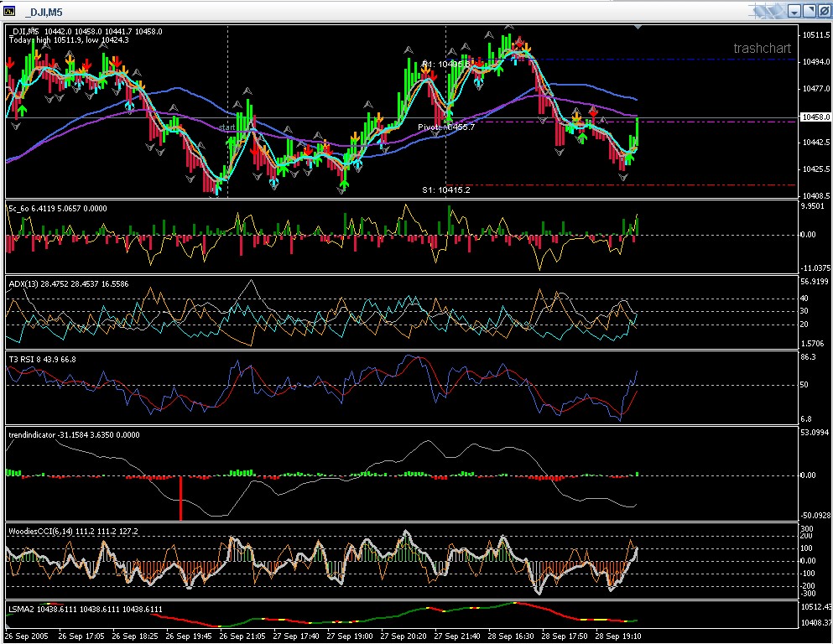This screenshot has height=644, width=833.
Task: Click the 27 Sep 17:40 time axis label
Action: (296, 636)
